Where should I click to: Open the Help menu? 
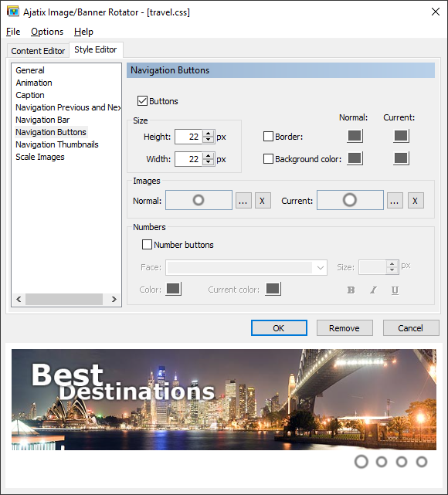tap(83, 32)
